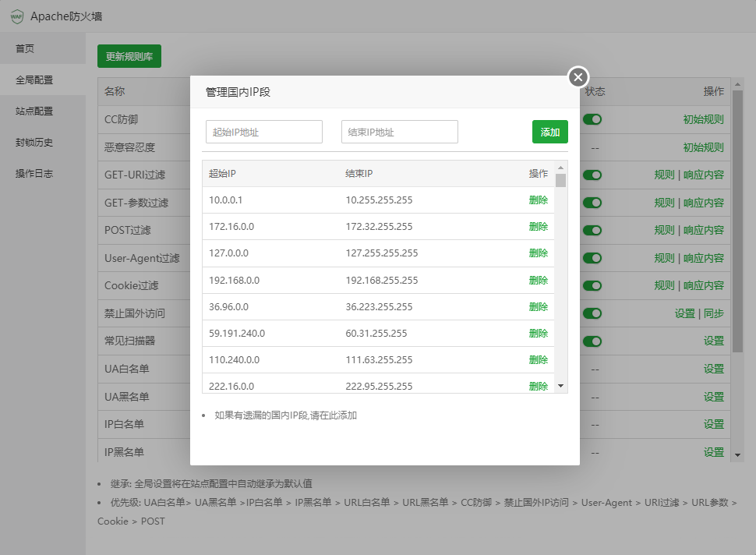This screenshot has width=756, height=555.
Task: Delete the 127.0.0.0 IP range
Action: coord(538,253)
